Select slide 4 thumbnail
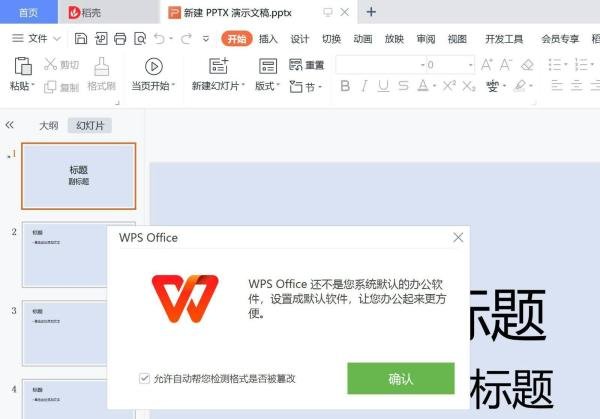 [x=64, y=399]
